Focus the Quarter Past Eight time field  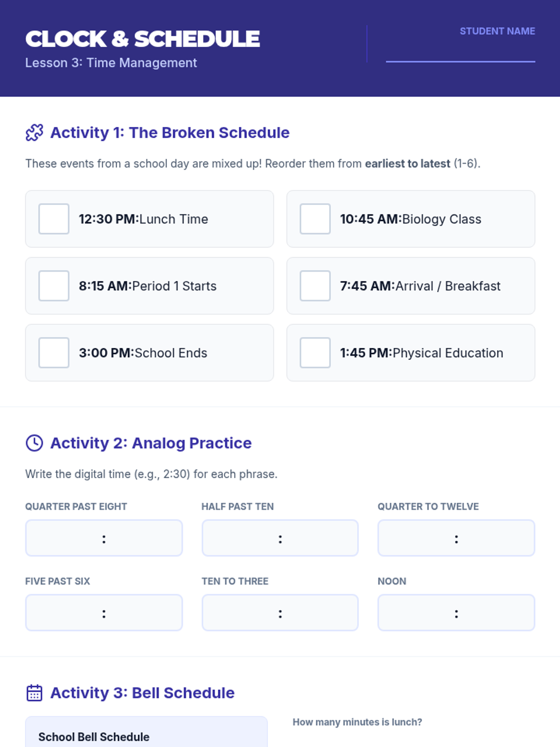104,538
